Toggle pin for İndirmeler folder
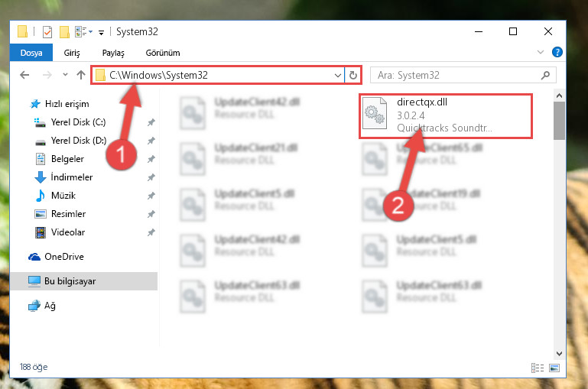The width and height of the screenshot is (588, 389). point(151,177)
